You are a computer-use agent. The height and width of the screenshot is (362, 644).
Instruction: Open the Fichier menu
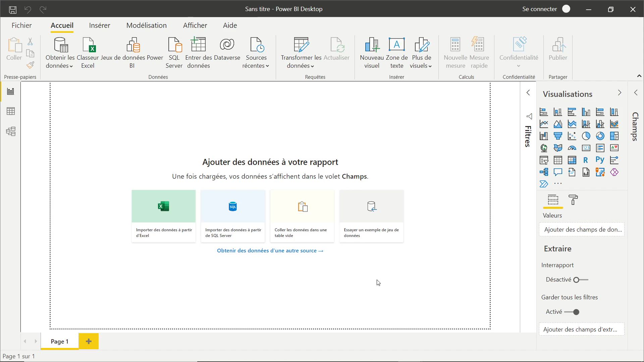(x=21, y=25)
